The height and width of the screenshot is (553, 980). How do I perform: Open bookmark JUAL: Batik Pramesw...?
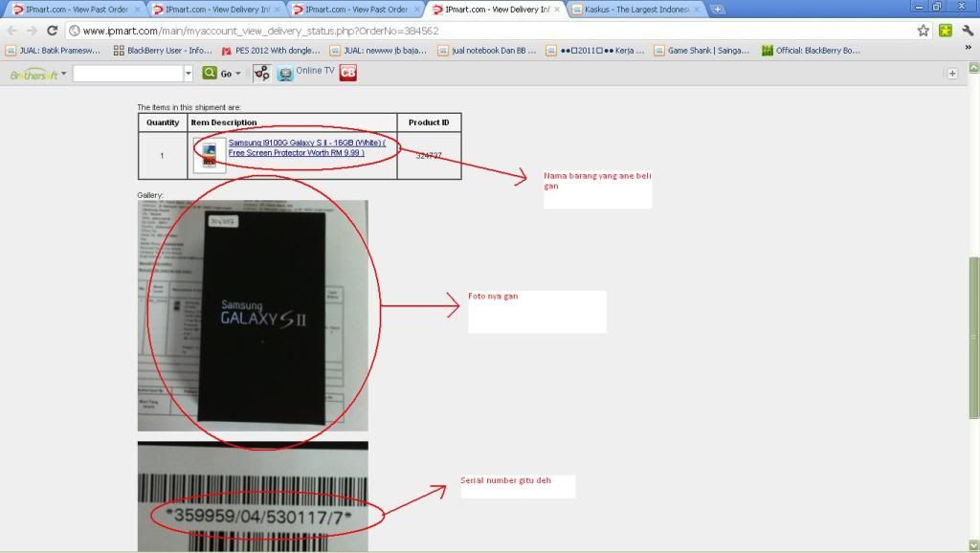54,51
